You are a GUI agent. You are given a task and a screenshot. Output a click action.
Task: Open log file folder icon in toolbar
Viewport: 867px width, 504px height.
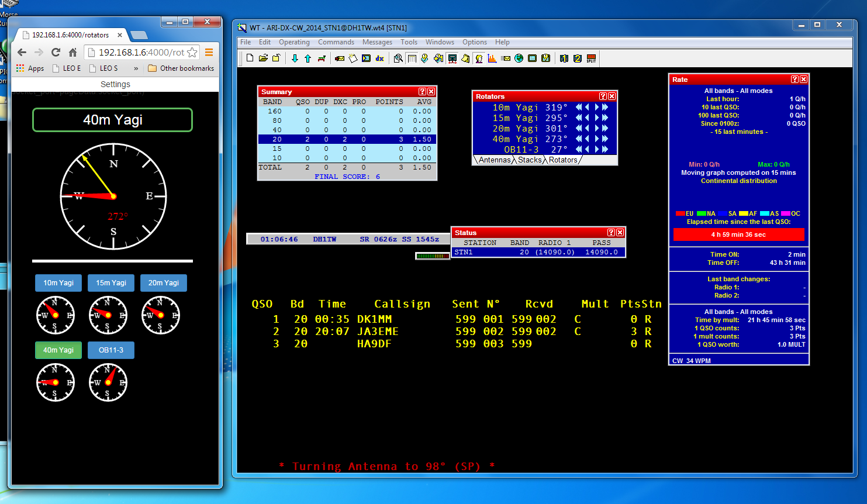click(x=263, y=58)
